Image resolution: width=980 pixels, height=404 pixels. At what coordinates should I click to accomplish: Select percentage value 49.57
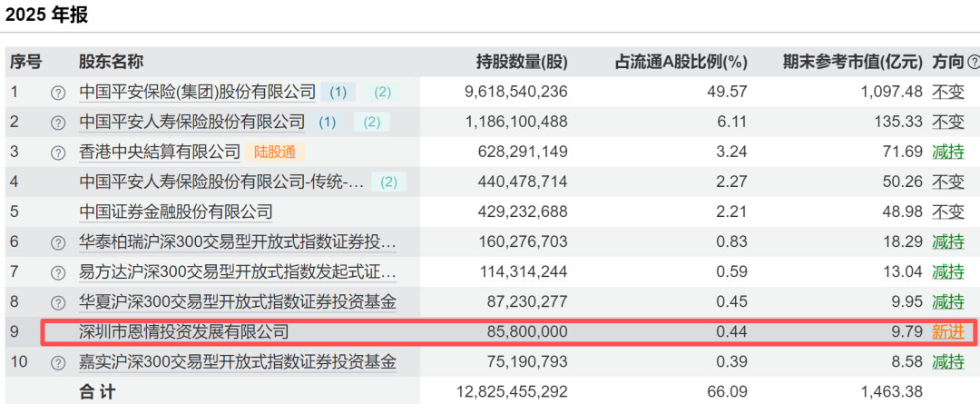729,93
